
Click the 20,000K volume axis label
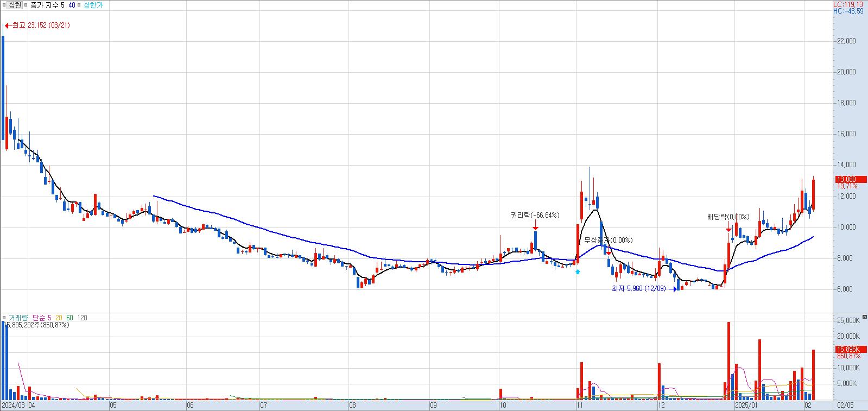[x=850, y=337]
